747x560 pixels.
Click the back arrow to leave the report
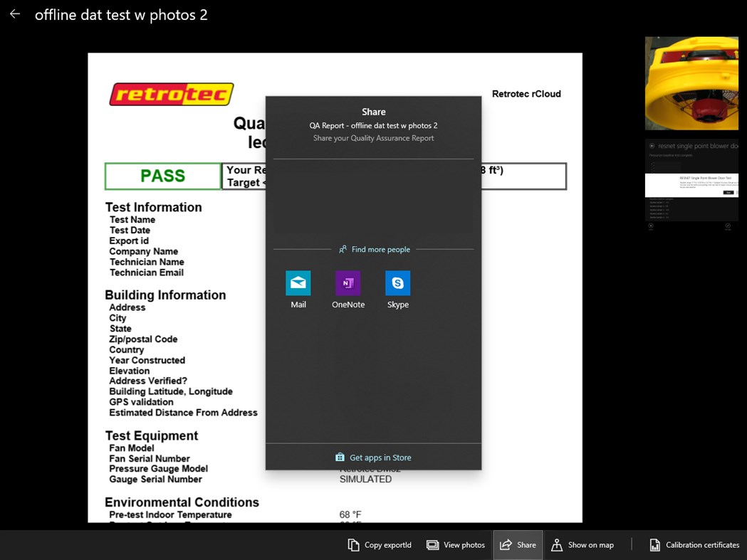click(14, 14)
